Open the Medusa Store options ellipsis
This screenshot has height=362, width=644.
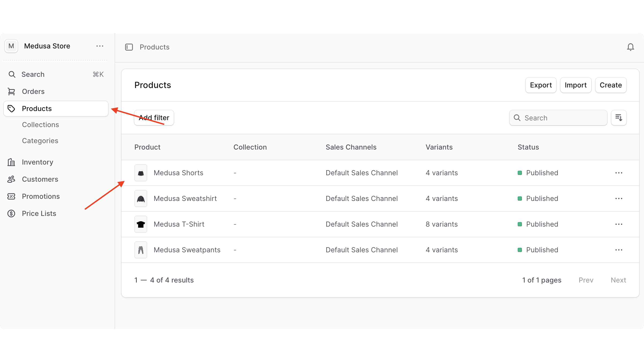tap(100, 46)
